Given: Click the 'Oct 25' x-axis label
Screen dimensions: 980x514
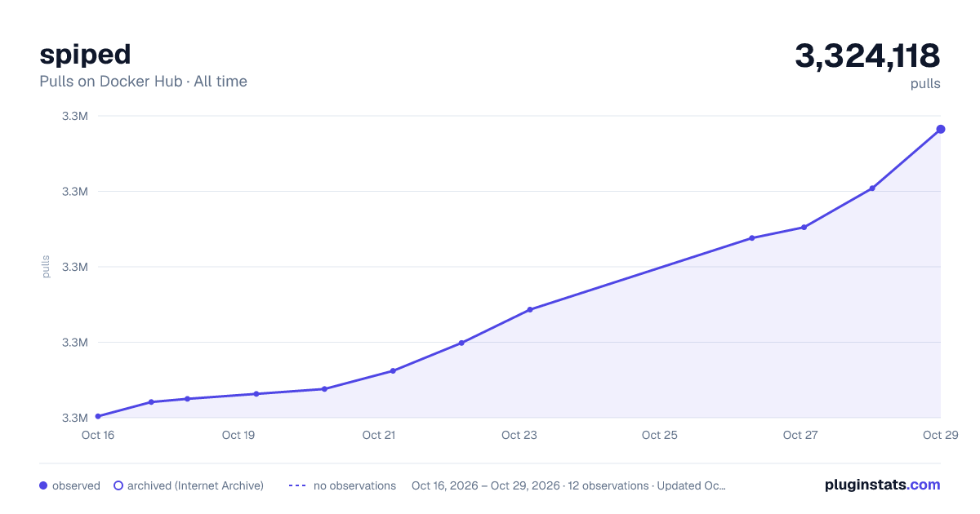Looking at the screenshot, I should (x=660, y=435).
